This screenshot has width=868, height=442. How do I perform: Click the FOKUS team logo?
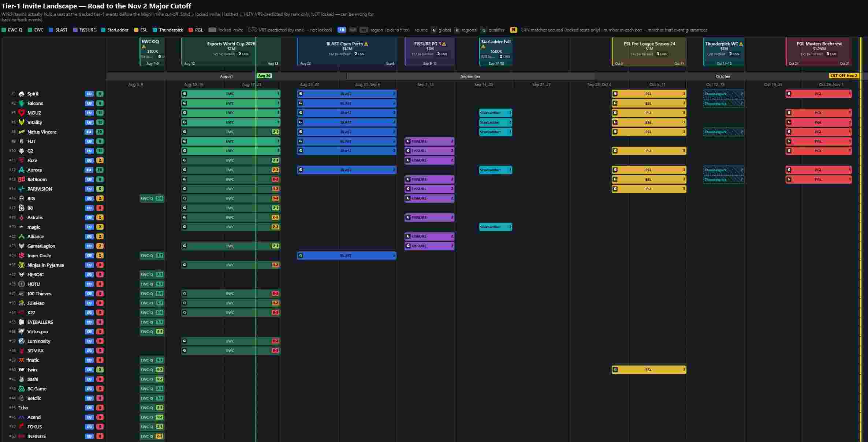(x=22, y=427)
